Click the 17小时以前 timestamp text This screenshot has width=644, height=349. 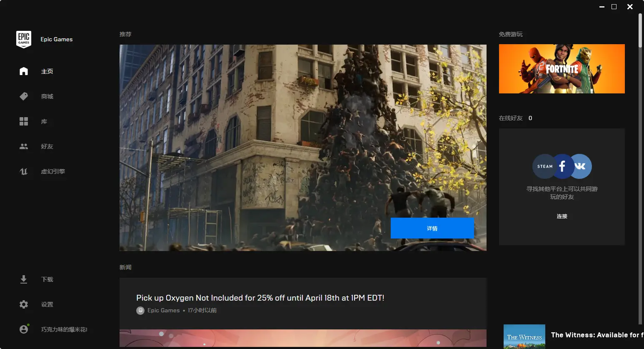pyautogui.click(x=202, y=311)
